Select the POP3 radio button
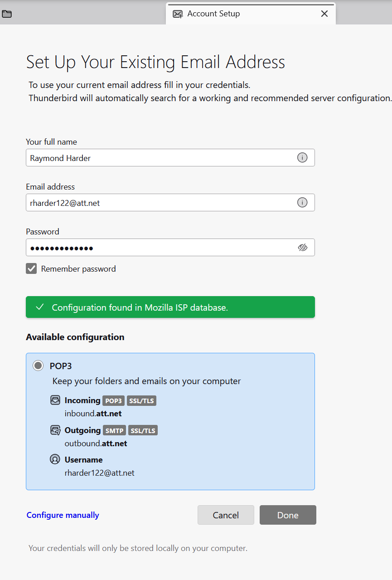The image size is (392, 580). (x=38, y=366)
